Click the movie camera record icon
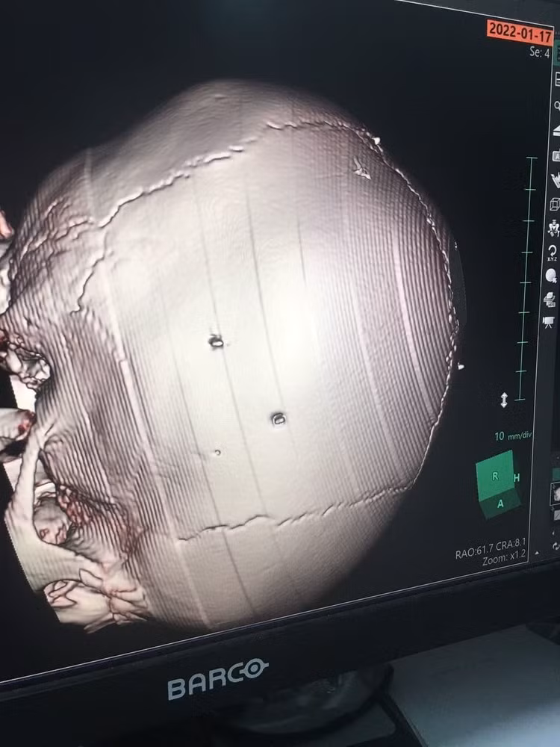Screen dimensions: 560x747 [548, 322]
